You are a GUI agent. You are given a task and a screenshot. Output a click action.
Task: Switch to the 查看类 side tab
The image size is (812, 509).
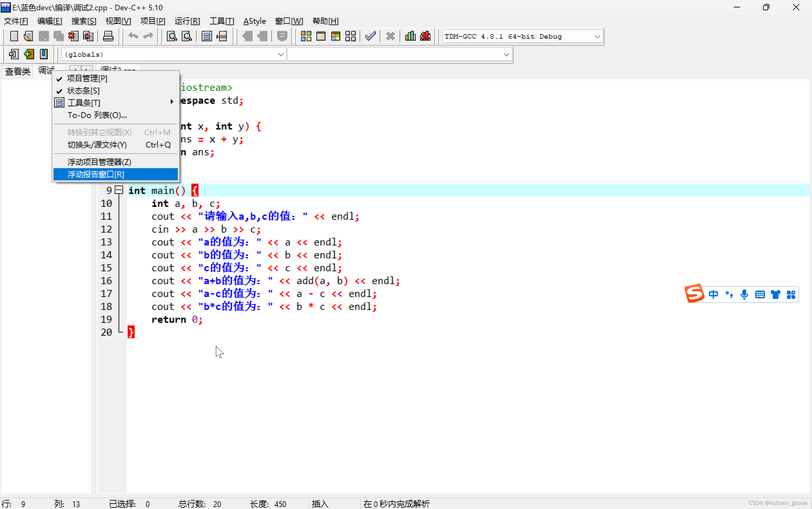(17, 72)
